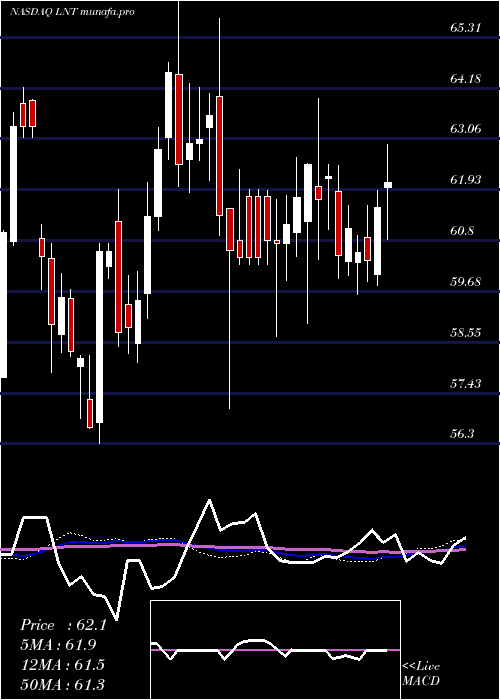Click the NASDAQ LNT munafa.pro title text
The height and width of the screenshot is (700, 500).
coord(72,12)
